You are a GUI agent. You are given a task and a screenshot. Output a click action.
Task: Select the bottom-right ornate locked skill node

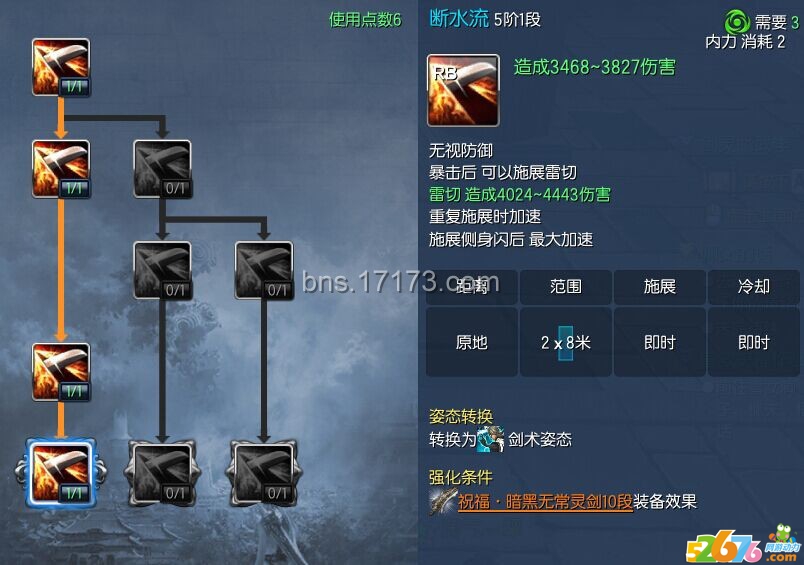pos(264,473)
